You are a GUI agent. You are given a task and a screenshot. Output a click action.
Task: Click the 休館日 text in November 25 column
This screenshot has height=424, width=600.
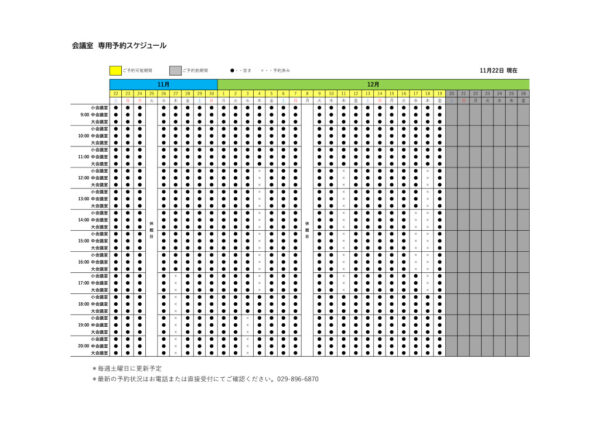click(152, 230)
